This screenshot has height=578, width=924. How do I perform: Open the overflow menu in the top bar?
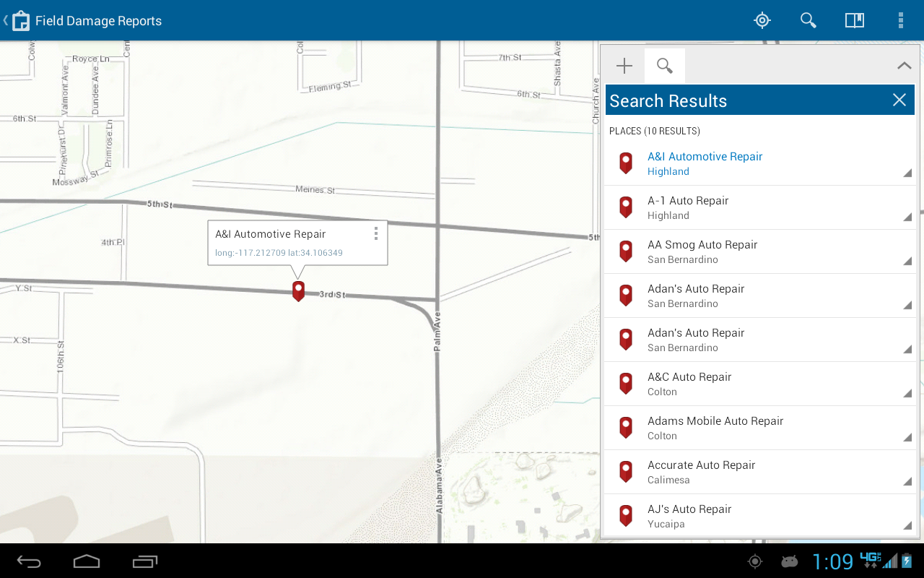[x=901, y=20]
